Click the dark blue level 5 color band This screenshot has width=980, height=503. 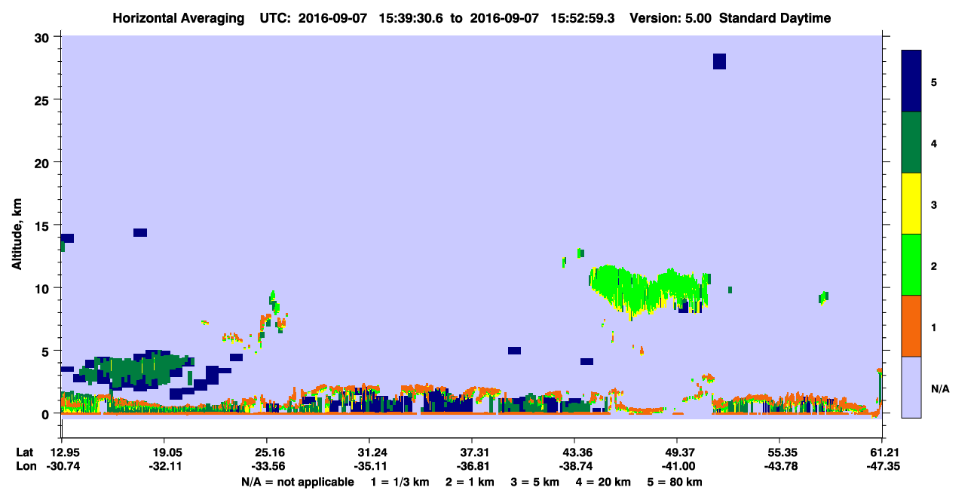911,81
